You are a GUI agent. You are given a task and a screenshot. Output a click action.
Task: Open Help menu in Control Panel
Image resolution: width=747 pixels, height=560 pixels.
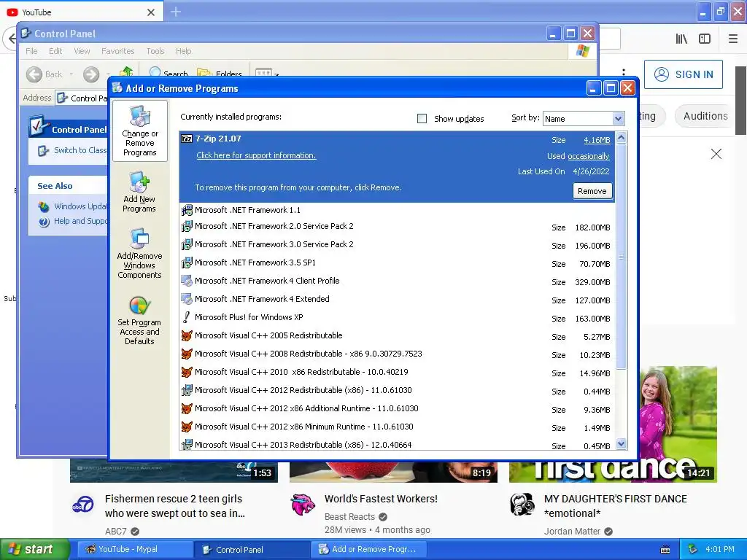tap(183, 51)
